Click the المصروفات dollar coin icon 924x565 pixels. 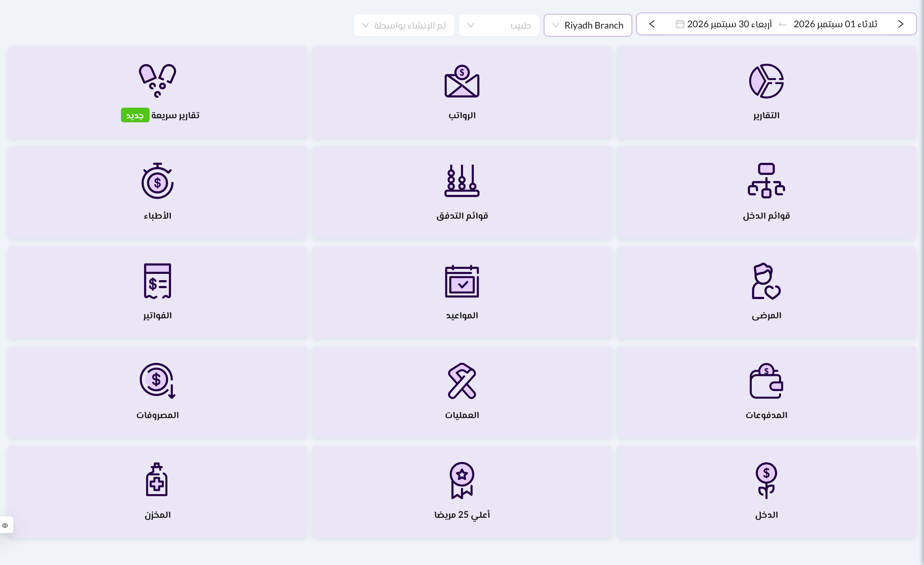(158, 381)
